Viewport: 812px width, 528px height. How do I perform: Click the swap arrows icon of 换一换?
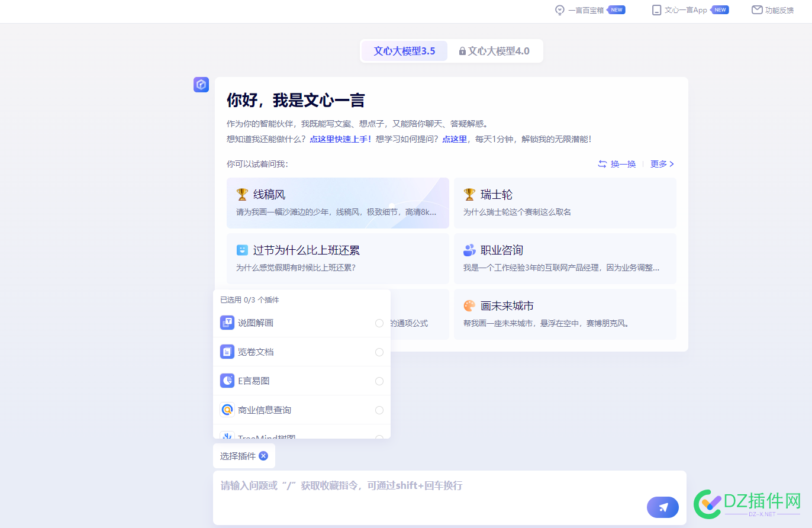point(602,164)
